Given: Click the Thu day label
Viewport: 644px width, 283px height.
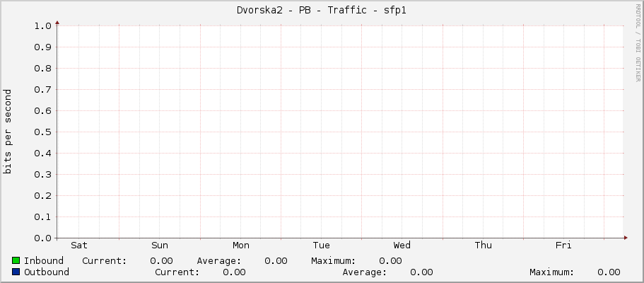Looking at the screenshot, I should pyautogui.click(x=483, y=246).
